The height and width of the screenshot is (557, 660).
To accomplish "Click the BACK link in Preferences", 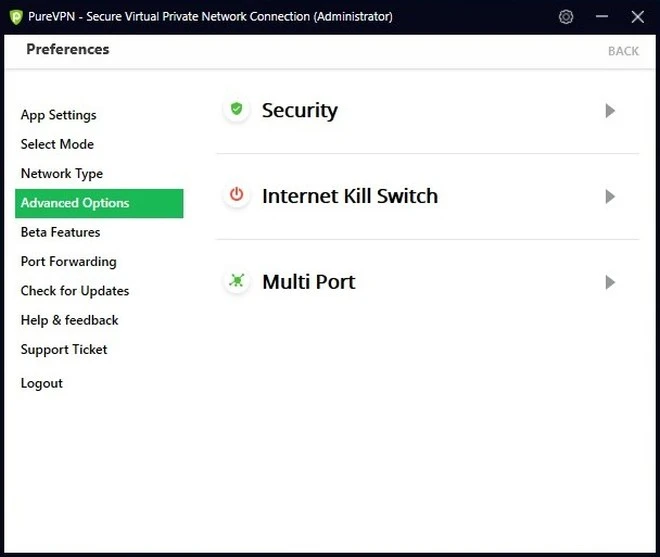I will tap(623, 51).
